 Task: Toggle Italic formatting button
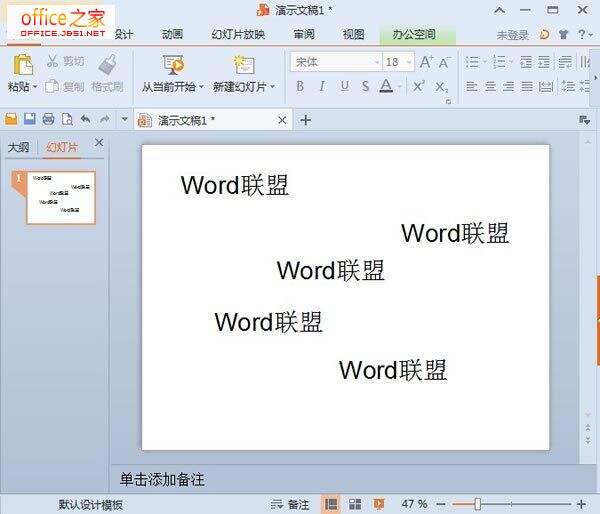click(x=321, y=87)
